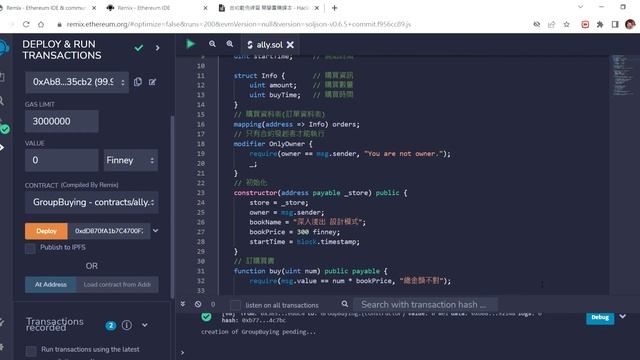This screenshot has width=640, height=360.
Task: Toggle Publish to IPFS checkbox
Action: pyautogui.click(x=30, y=248)
